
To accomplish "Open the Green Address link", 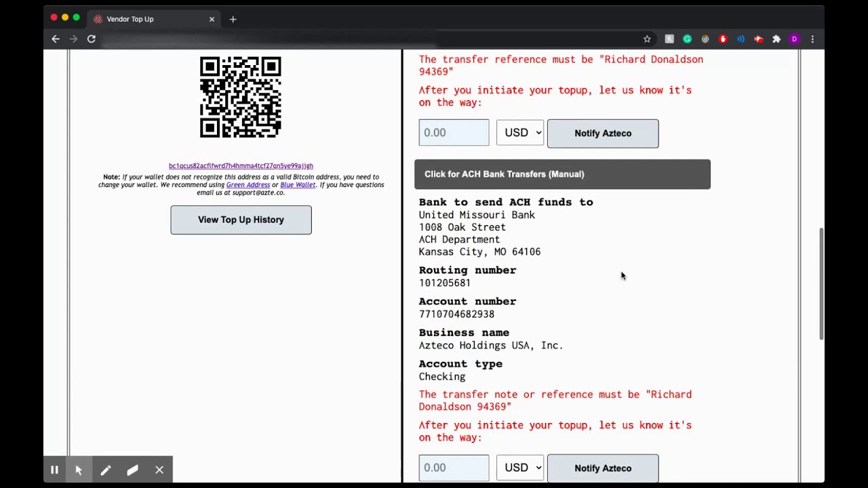I will (248, 185).
